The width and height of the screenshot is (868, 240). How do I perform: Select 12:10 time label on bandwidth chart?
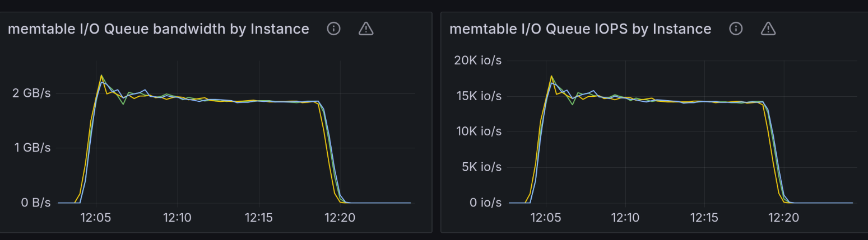pos(177,218)
